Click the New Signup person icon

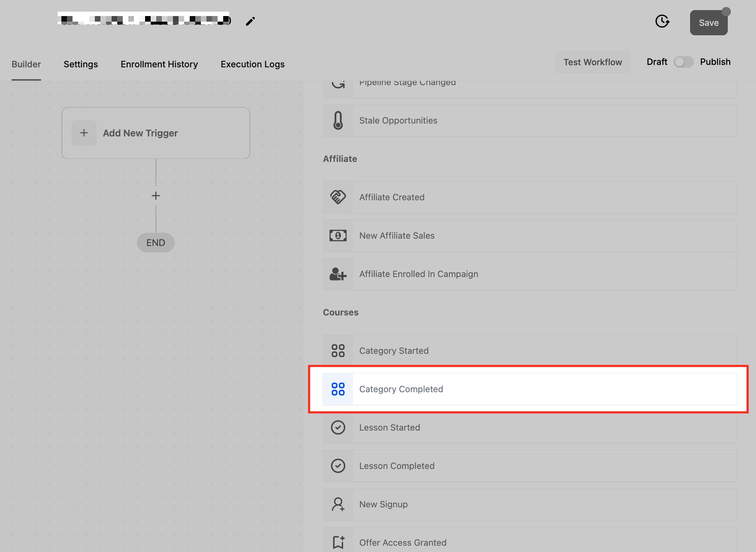[x=338, y=504]
